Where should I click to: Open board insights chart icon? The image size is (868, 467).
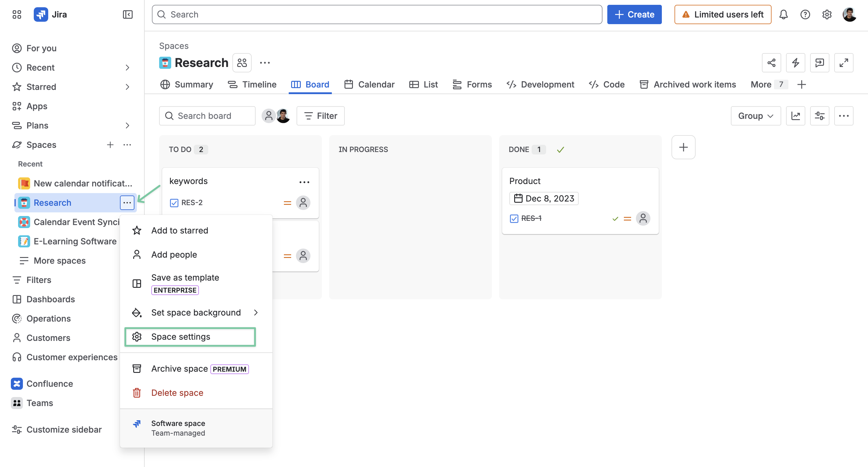coord(795,116)
